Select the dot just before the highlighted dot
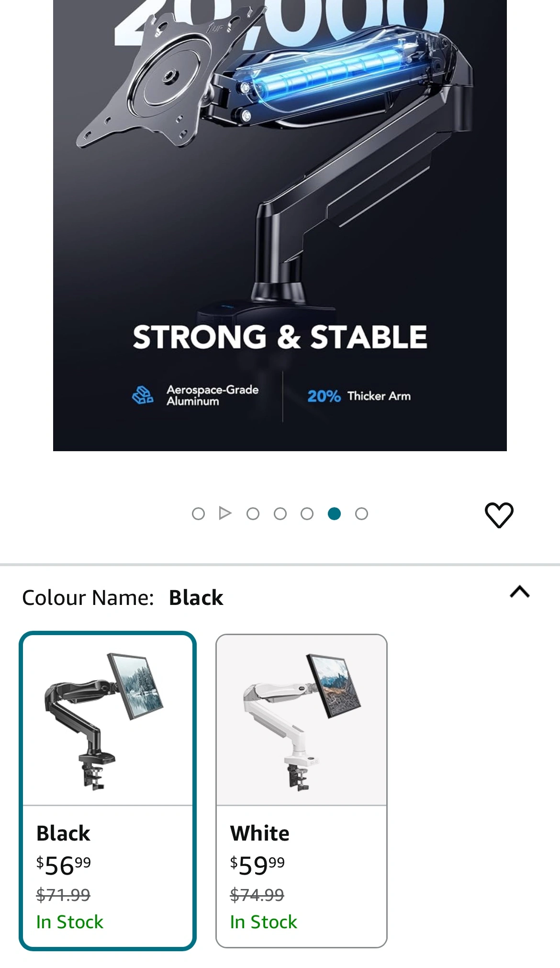The width and height of the screenshot is (560, 968). (307, 514)
